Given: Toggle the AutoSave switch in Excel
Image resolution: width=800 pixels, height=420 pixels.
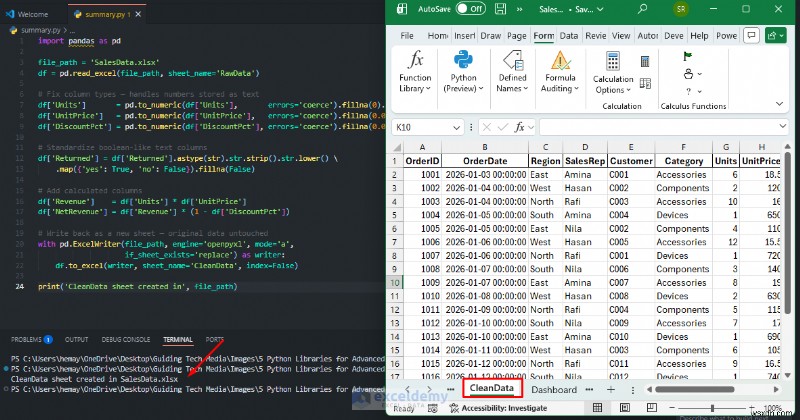Looking at the screenshot, I should coord(470,9).
